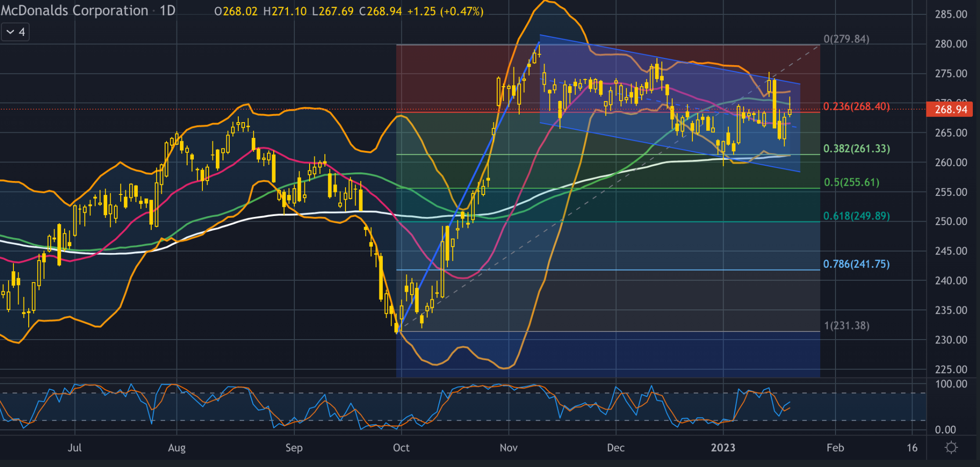Image resolution: width=980 pixels, height=467 pixels.
Task: Click the H271.10 high value
Action: 285,11
